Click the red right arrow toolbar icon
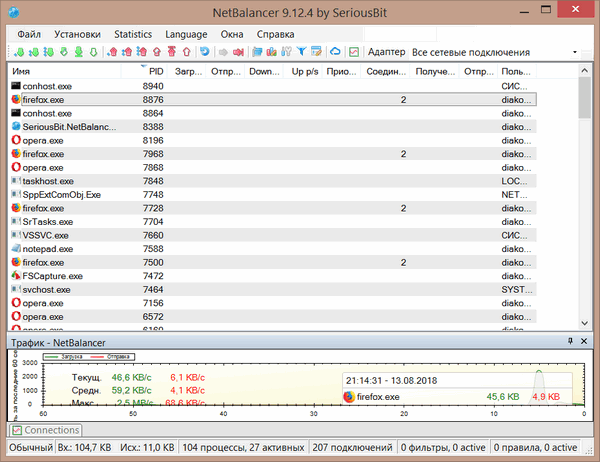 [x=238, y=52]
